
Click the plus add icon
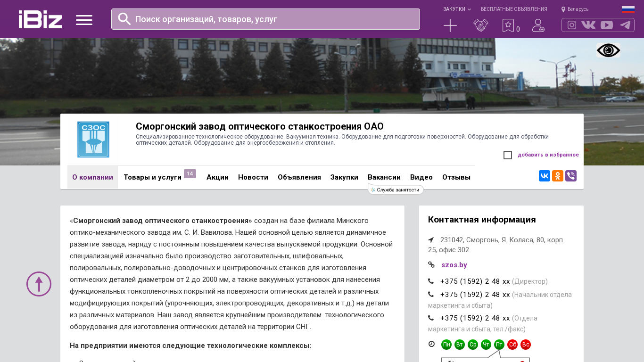click(x=450, y=25)
